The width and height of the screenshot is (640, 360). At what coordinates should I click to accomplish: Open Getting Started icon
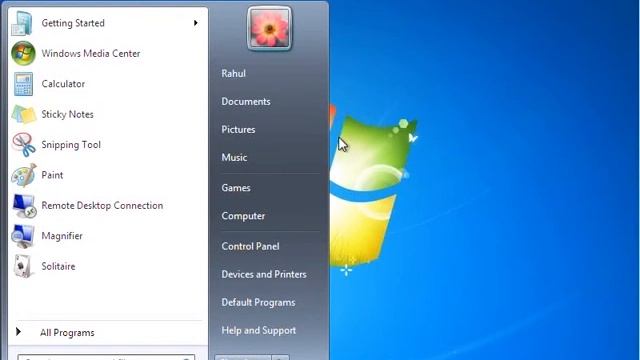22,23
